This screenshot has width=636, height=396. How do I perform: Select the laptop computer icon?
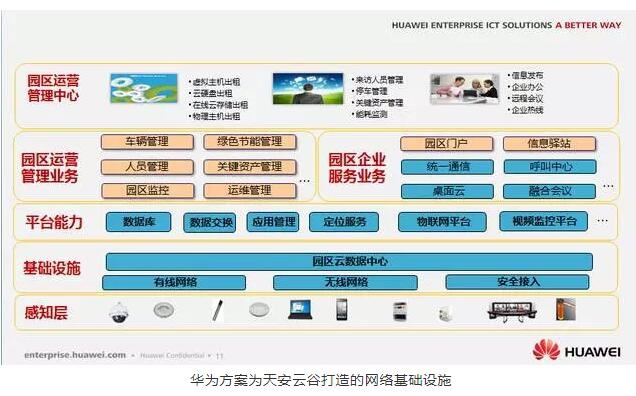point(300,310)
